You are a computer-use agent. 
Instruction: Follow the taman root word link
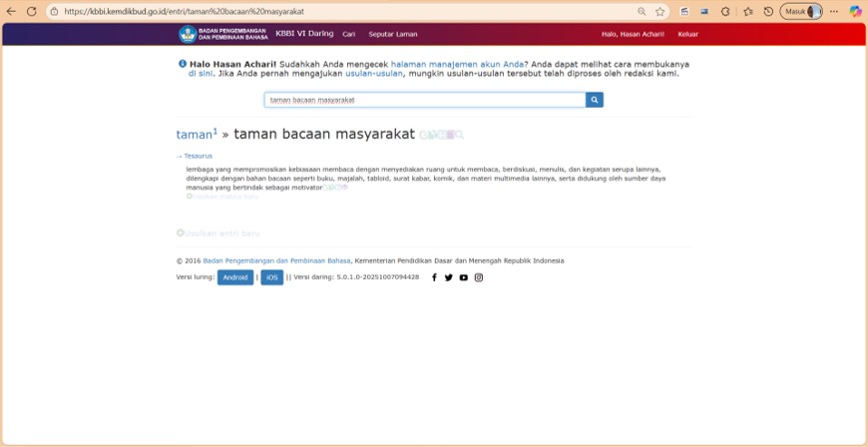point(195,135)
